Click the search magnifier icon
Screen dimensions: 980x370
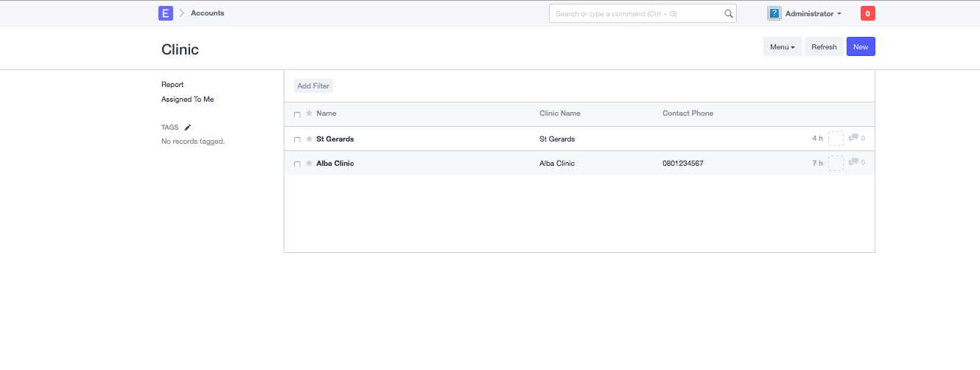click(729, 13)
